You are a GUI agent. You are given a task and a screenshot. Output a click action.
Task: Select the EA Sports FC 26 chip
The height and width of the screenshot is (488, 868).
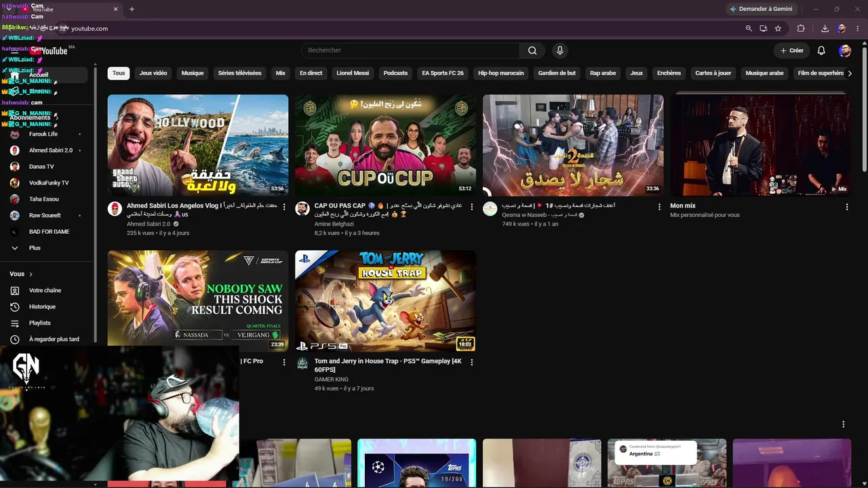443,73
